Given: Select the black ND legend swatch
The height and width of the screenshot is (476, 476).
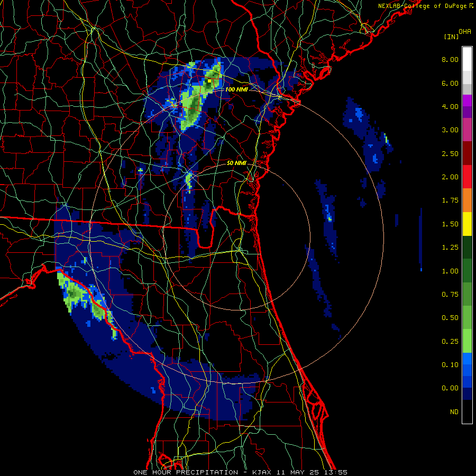Looking at the screenshot, I should 467,411.
